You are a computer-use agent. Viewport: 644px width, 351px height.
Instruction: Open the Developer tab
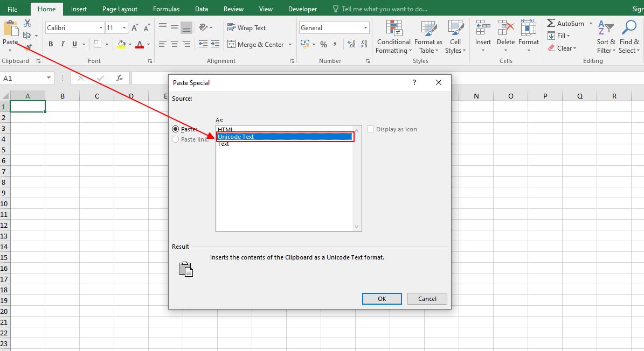pos(302,9)
